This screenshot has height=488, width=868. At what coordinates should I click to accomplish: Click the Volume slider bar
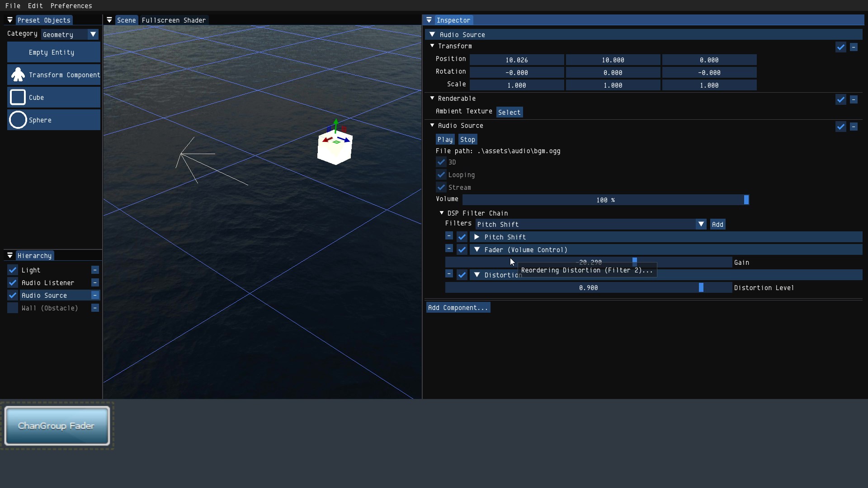pyautogui.click(x=605, y=200)
